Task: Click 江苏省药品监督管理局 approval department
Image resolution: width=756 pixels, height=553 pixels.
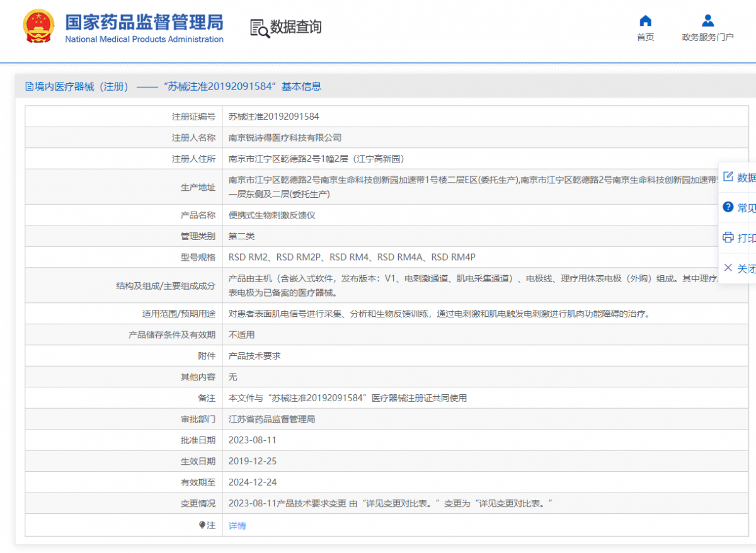Action: pos(272,419)
